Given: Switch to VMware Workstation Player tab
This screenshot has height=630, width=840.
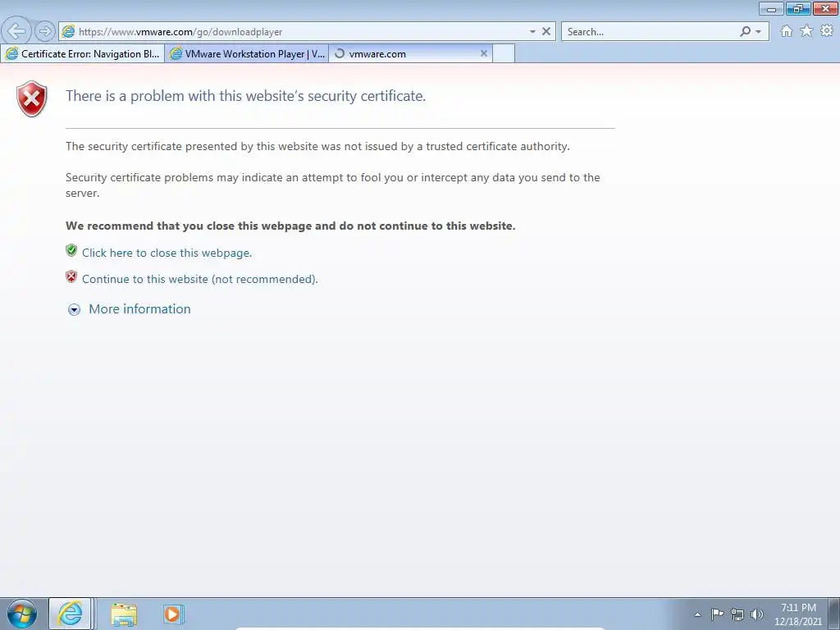Looking at the screenshot, I should tap(246, 53).
